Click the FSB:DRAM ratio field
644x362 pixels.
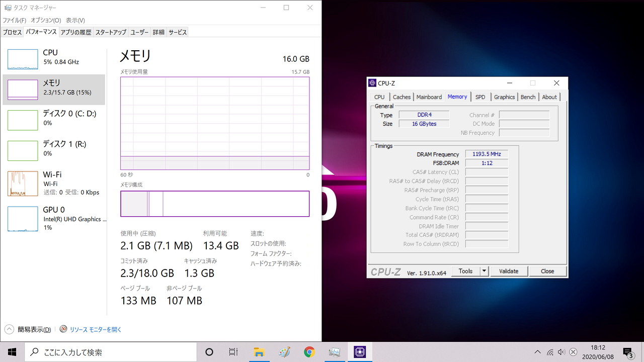coord(487,163)
